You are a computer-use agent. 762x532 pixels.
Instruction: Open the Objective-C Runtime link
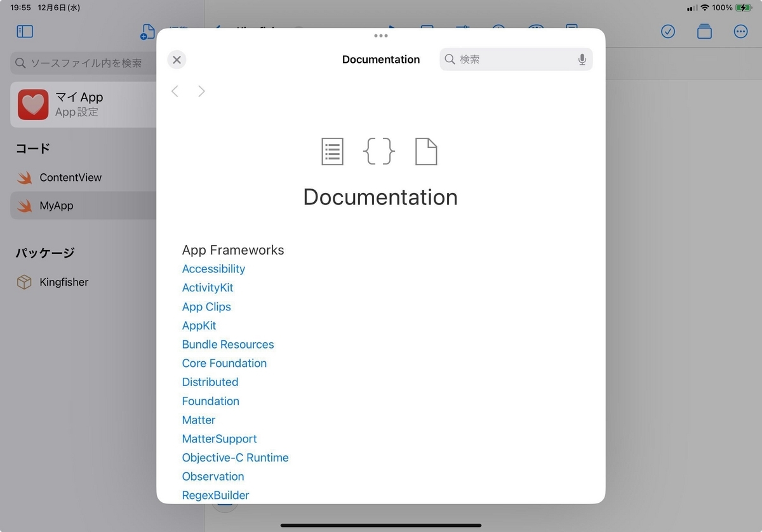coord(235,458)
